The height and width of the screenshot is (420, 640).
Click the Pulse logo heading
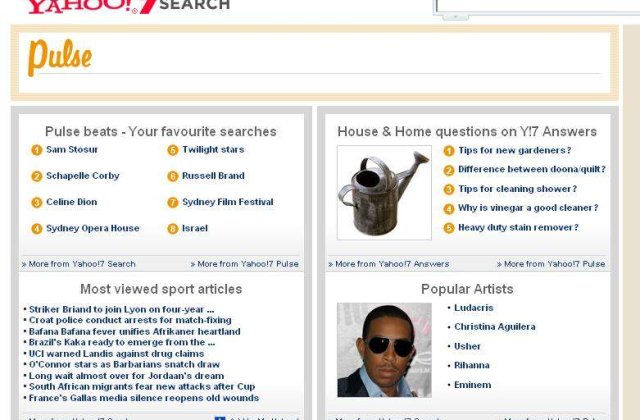(60, 57)
